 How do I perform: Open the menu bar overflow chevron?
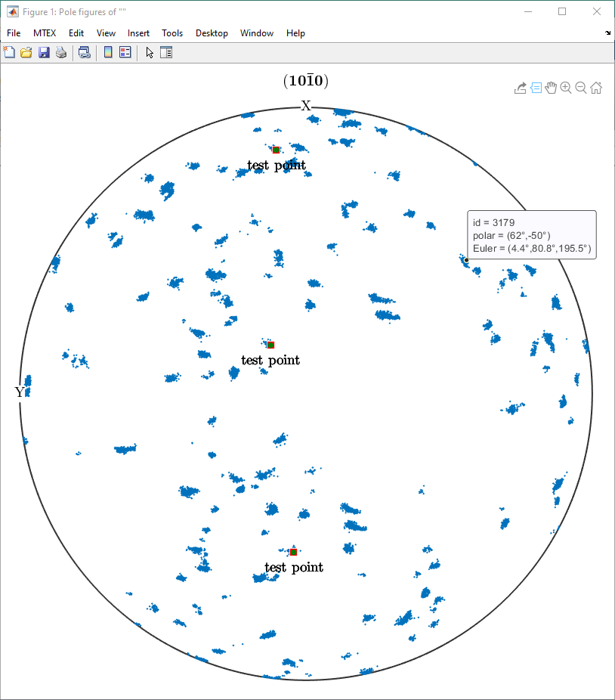point(607,33)
